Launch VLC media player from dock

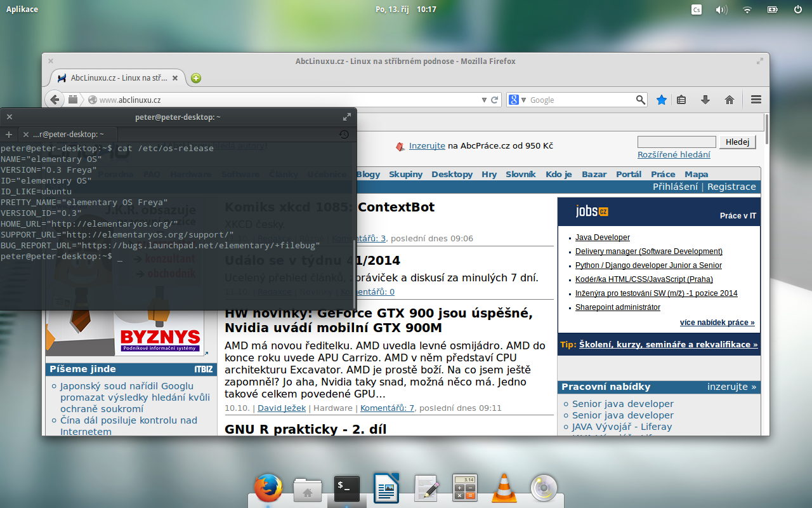(x=504, y=489)
